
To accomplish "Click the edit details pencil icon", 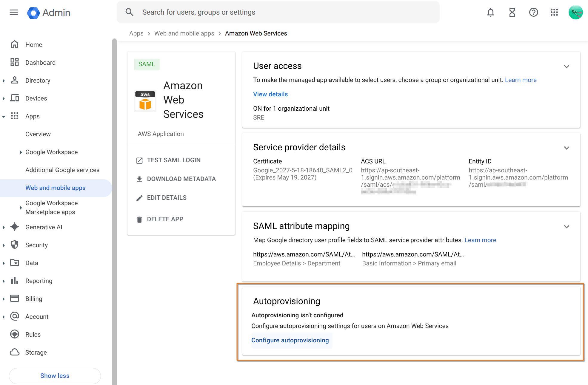I will point(139,198).
